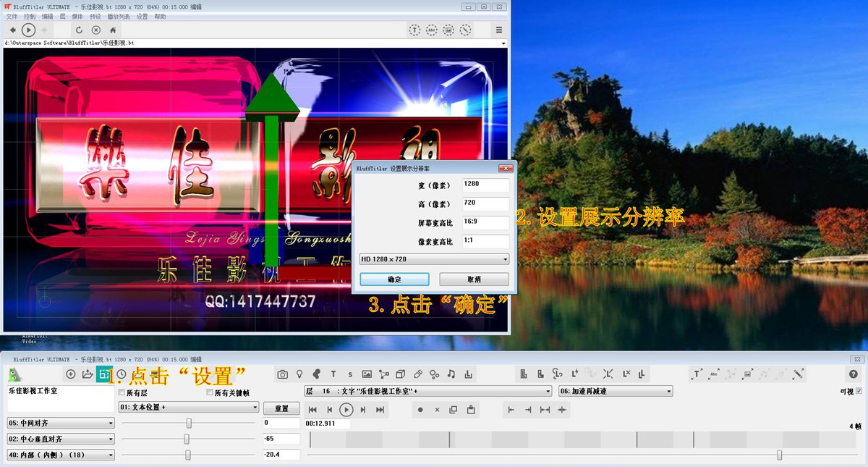Click the Abc with expand arrows icon
The height and width of the screenshot is (467, 868).
(714, 374)
